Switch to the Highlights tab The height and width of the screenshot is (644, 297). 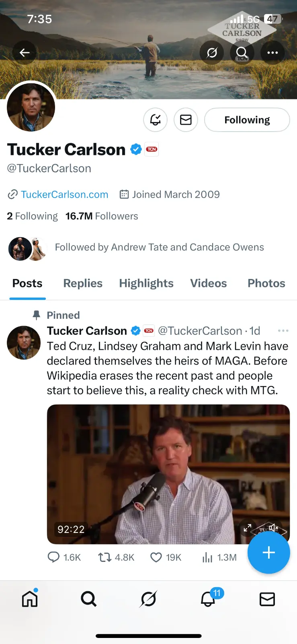[146, 283]
